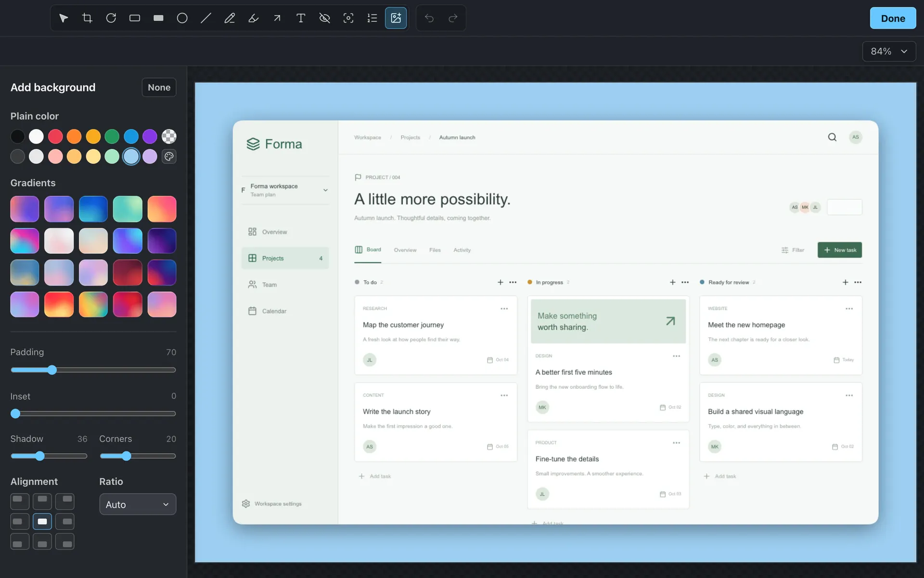Pick the orange-pink gradient in first row
924x578 pixels.
coord(162,209)
